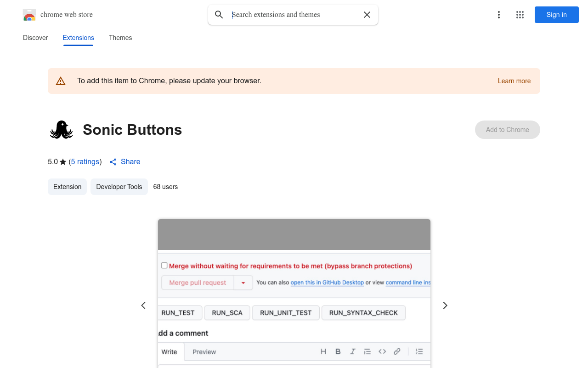
Task: Click the Extension category chip
Action: coord(68,187)
